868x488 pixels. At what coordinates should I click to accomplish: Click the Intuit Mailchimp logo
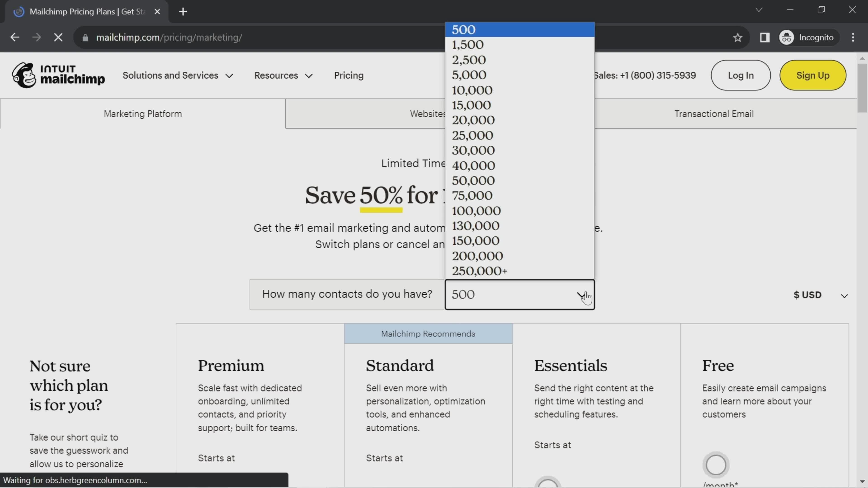click(x=58, y=75)
